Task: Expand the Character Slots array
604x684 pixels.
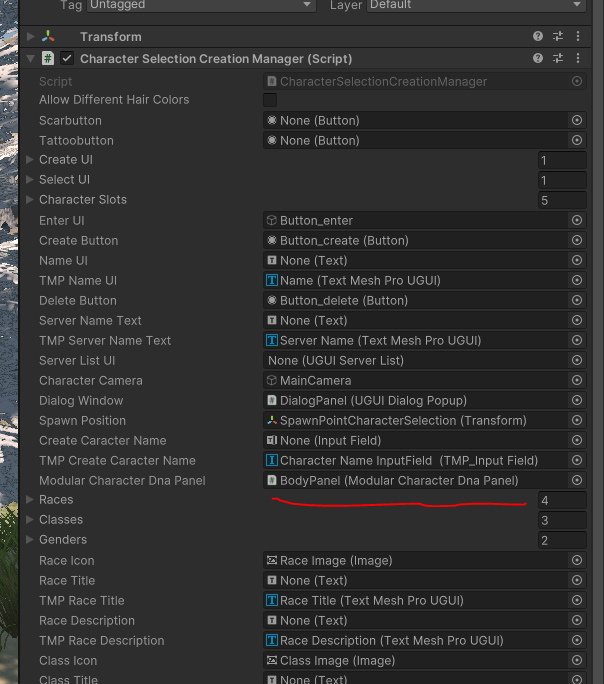Action: coord(30,199)
